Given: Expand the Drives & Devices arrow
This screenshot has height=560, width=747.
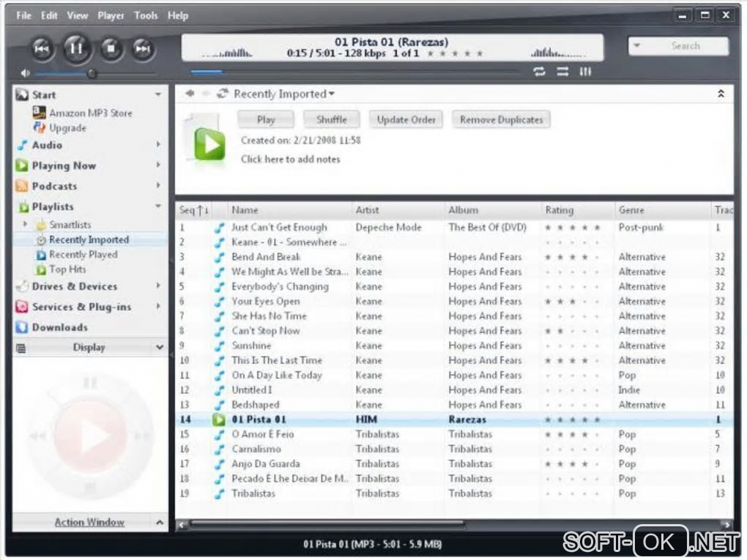Looking at the screenshot, I should [x=158, y=285].
